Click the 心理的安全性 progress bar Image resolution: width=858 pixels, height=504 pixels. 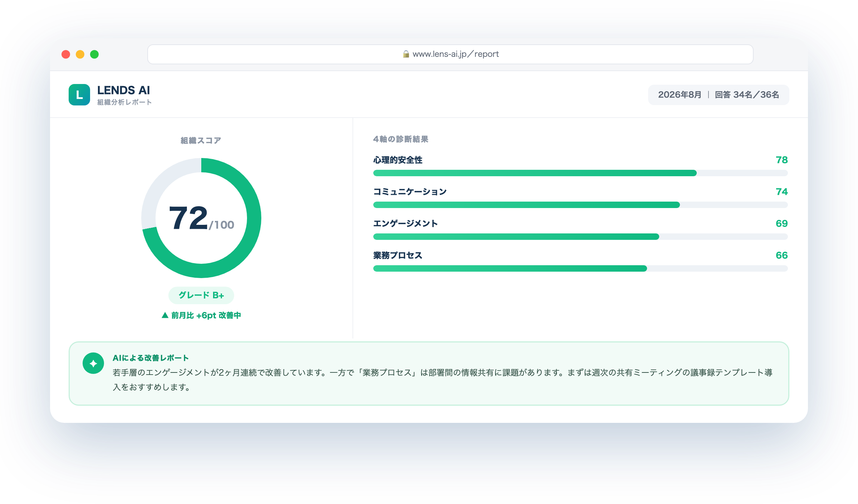[x=581, y=173]
